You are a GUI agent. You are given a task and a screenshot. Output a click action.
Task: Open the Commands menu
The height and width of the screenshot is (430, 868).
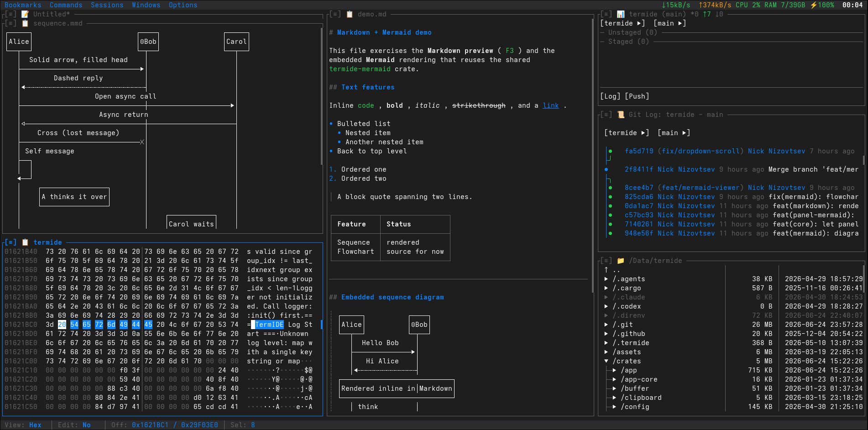point(66,5)
